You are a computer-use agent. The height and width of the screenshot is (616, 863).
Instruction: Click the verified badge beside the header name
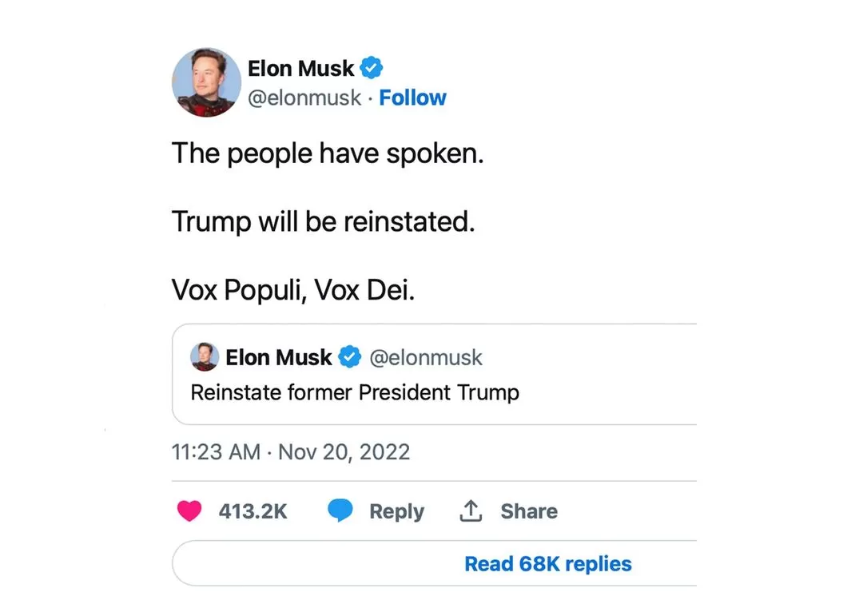370,69
